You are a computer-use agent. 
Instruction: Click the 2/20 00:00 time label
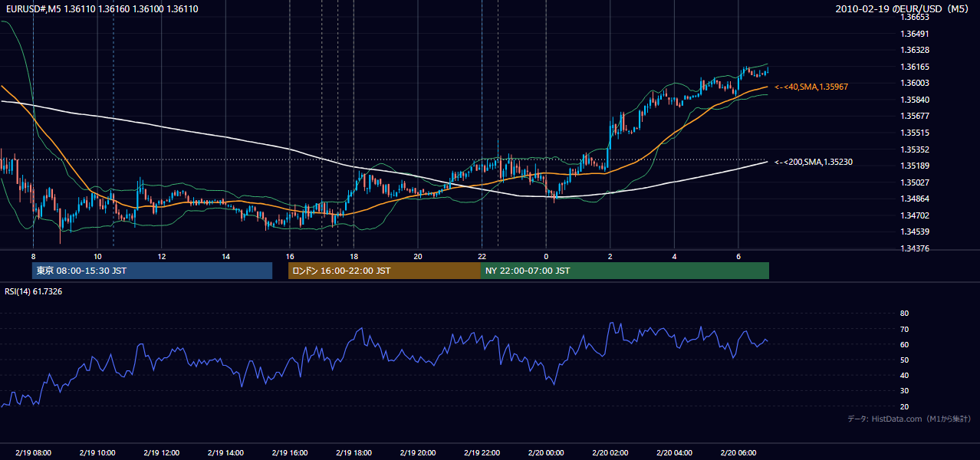546,452
